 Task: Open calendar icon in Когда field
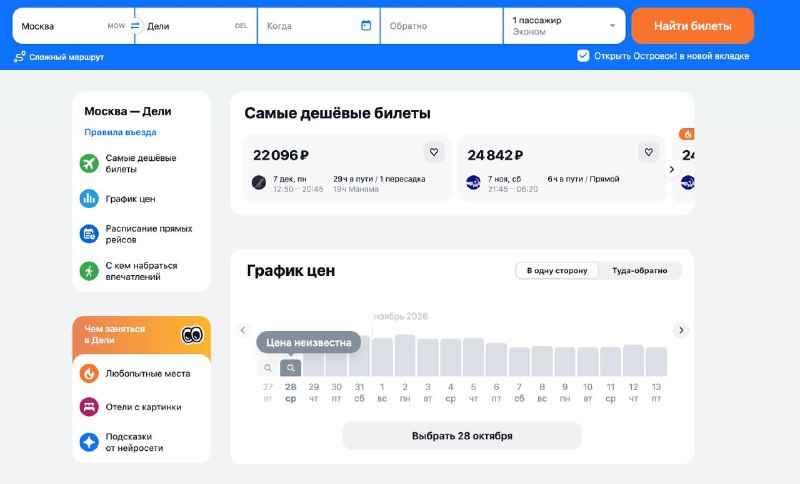pyautogui.click(x=366, y=26)
